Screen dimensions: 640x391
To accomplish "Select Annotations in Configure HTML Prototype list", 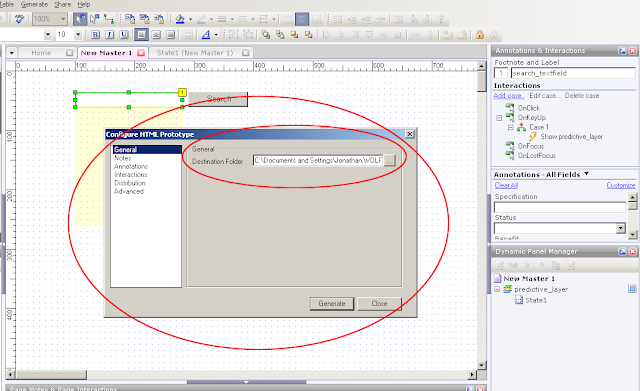I will click(131, 167).
